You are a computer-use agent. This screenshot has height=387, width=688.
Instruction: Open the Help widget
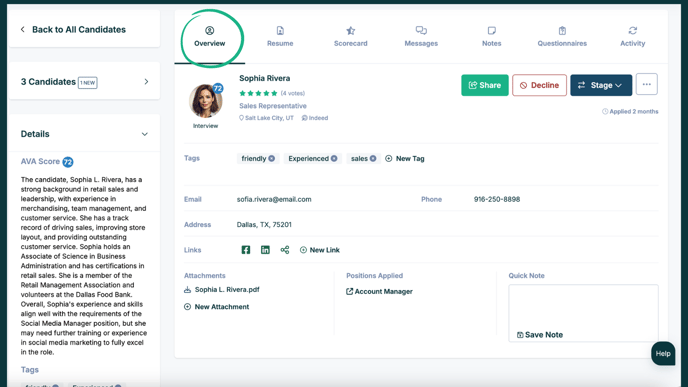[x=663, y=354]
